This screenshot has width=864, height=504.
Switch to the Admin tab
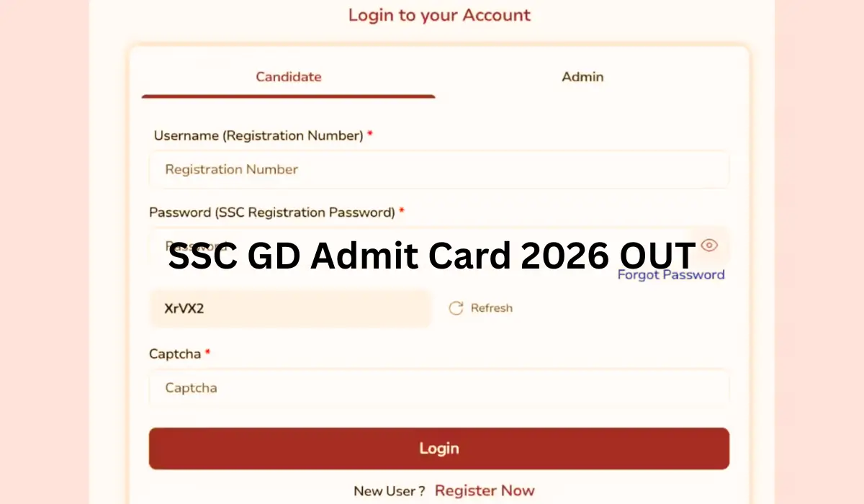[582, 77]
